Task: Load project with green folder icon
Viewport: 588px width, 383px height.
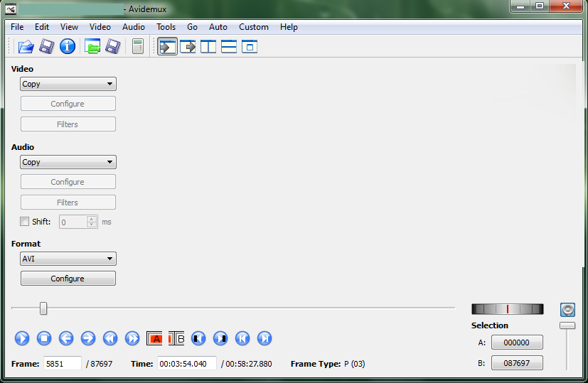Action: (x=92, y=47)
